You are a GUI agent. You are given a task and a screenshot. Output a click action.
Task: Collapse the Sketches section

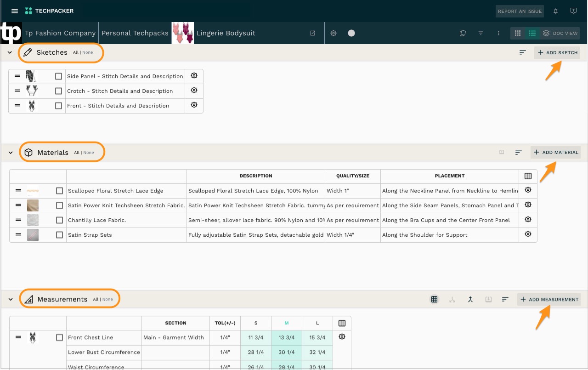10,53
